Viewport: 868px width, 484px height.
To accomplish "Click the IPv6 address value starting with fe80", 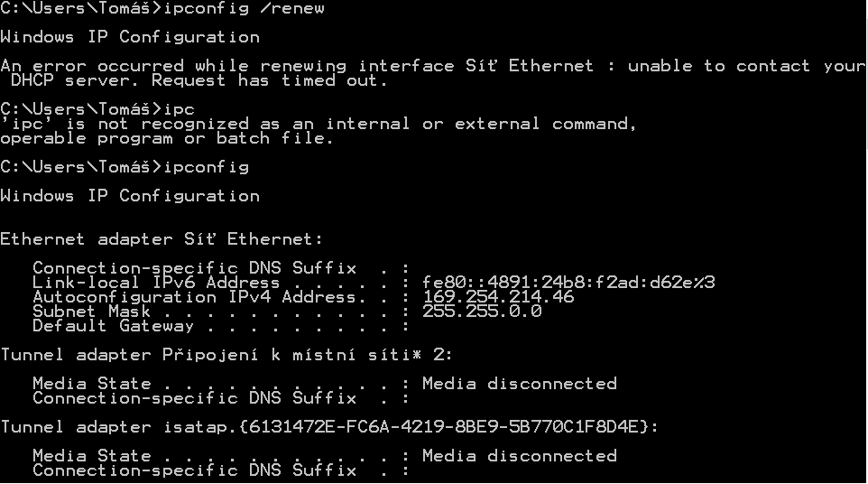I will tap(568, 283).
